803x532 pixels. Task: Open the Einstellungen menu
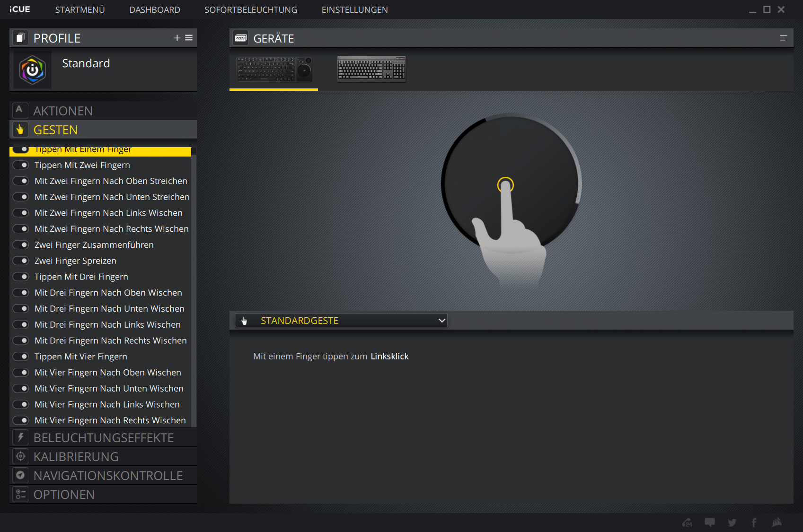click(x=354, y=10)
